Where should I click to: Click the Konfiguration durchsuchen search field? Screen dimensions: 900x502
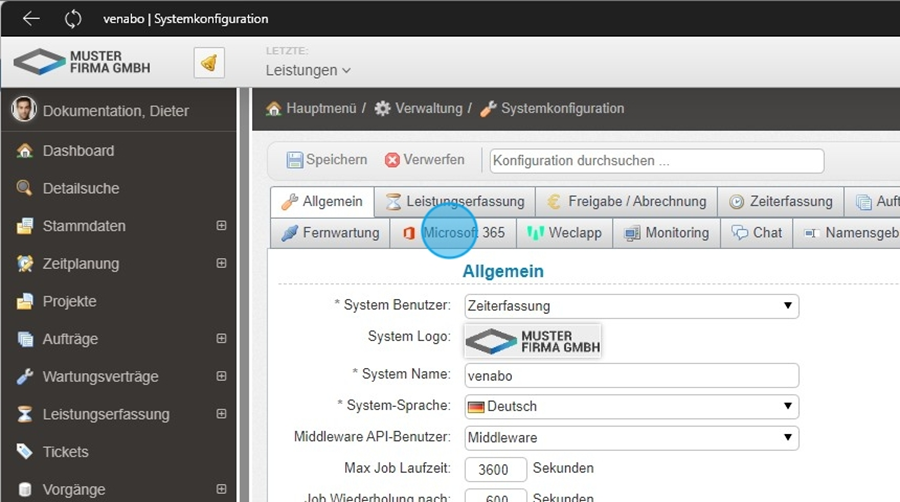coord(656,160)
